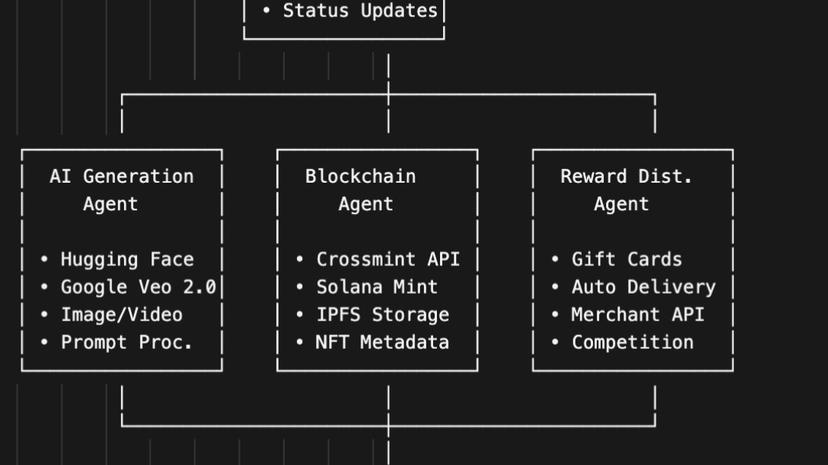Click the Solana Mint bullet item
This screenshot has width=828, height=465.
pyautogui.click(x=377, y=287)
